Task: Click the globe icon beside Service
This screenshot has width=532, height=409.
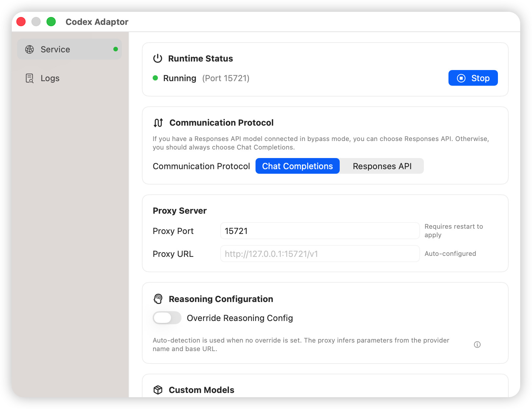Action: (x=29, y=49)
